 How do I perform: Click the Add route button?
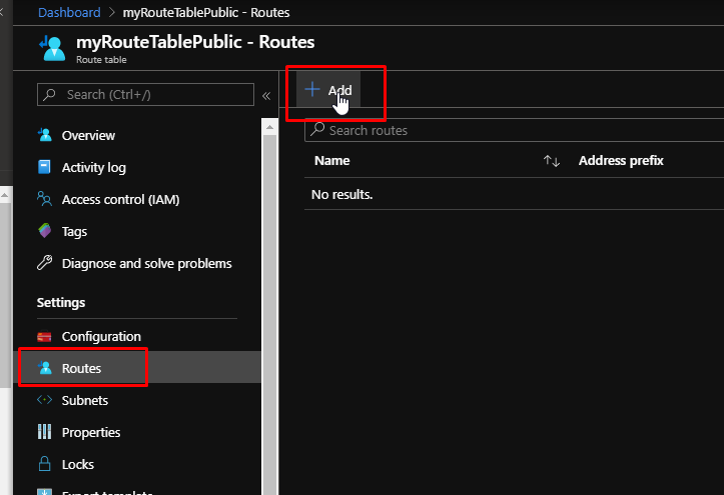pyautogui.click(x=328, y=90)
